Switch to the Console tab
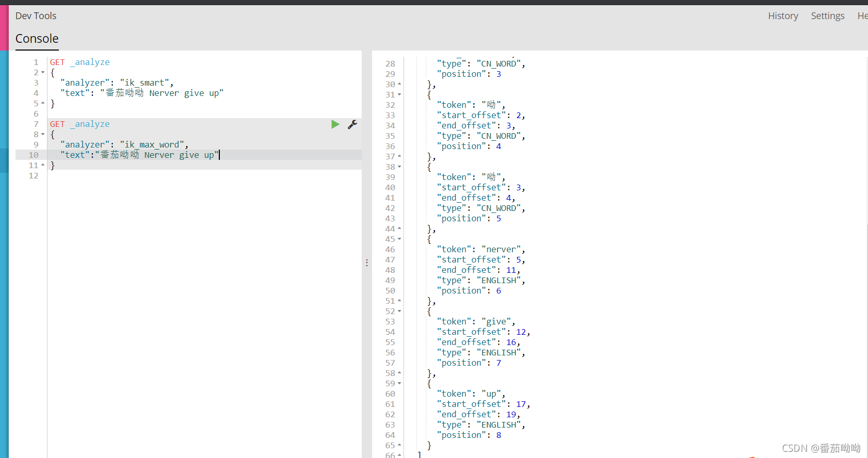Viewport: 868px width, 458px height. point(37,39)
